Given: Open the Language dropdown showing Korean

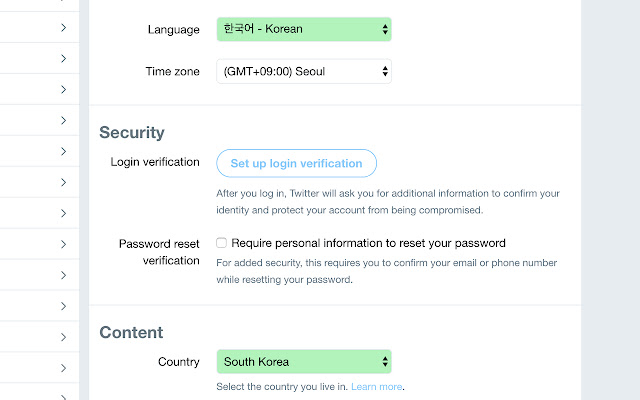Looking at the screenshot, I should (x=303, y=30).
